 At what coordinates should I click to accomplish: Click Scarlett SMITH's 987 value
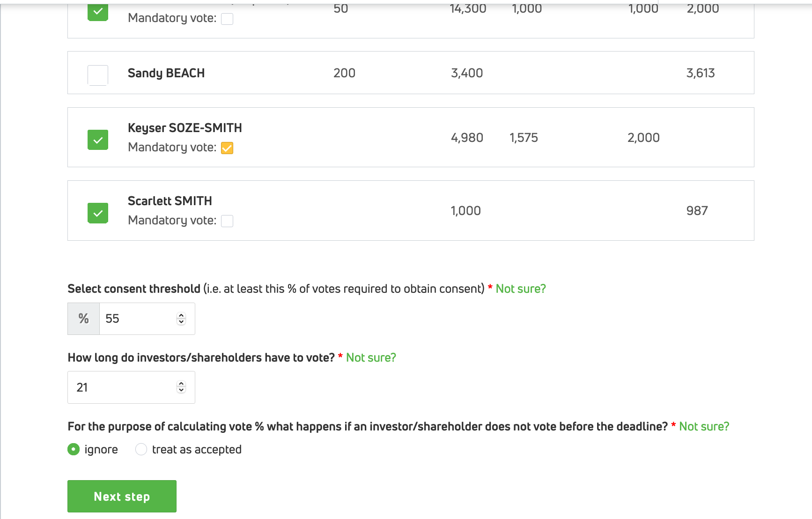(x=697, y=211)
